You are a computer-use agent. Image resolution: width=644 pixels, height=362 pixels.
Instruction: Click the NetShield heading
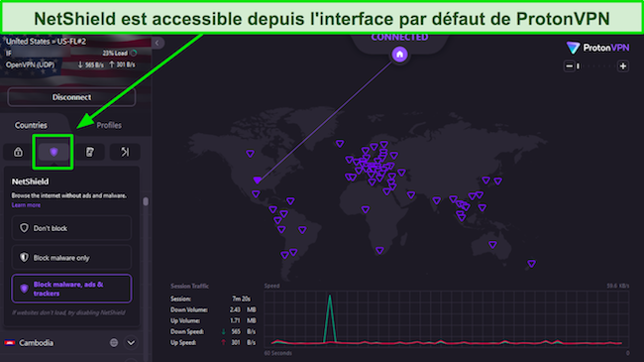point(30,181)
